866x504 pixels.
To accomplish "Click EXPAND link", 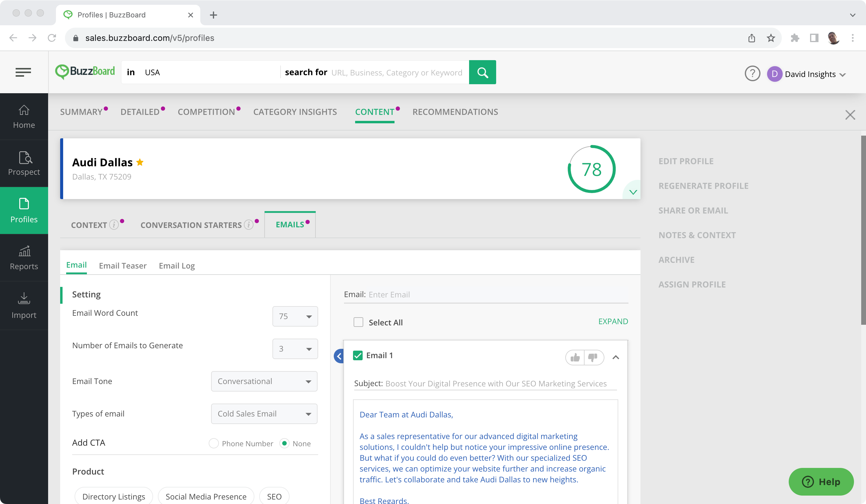I will [613, 321].
